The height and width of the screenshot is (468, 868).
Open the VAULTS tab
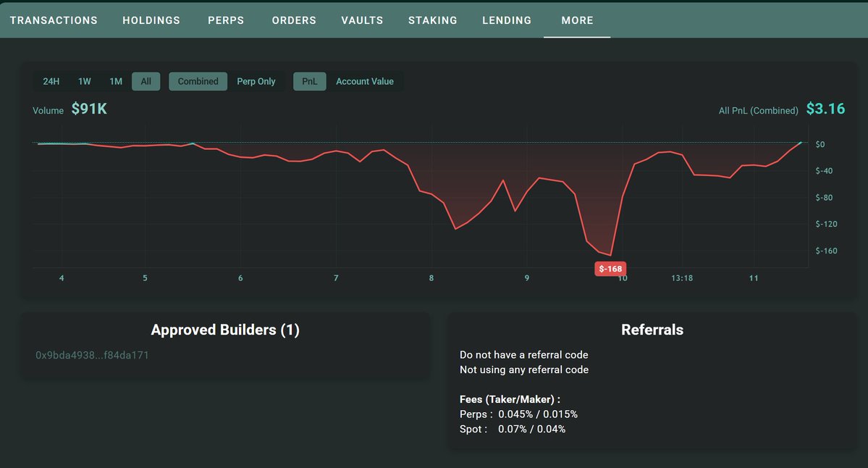362,20
